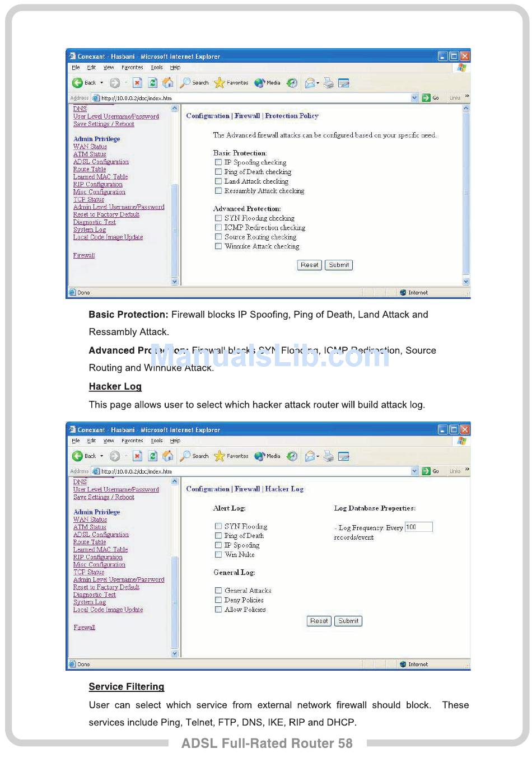Open ADSL Configuration link in the Protection Policy window sidebar

click(x=101, y=162)
